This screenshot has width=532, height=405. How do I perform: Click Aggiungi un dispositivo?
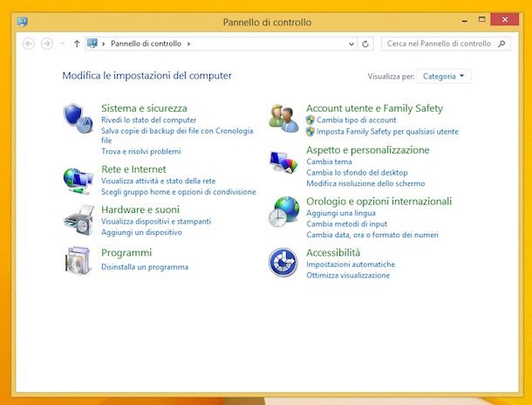pyautogui.click(x=142, y=232)
